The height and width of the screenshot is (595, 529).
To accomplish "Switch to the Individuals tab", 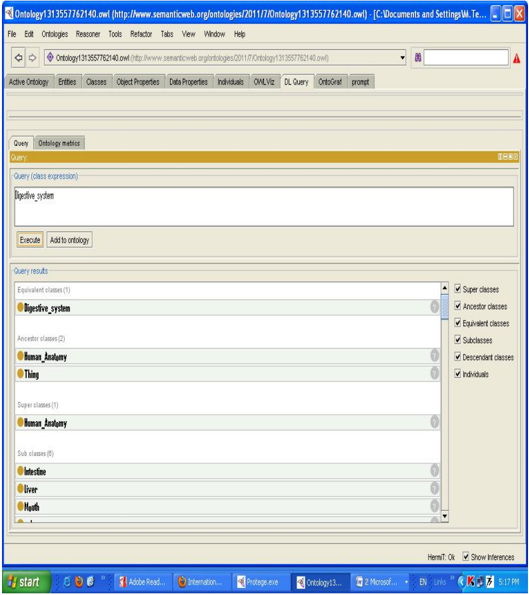I will pos(230,82).
